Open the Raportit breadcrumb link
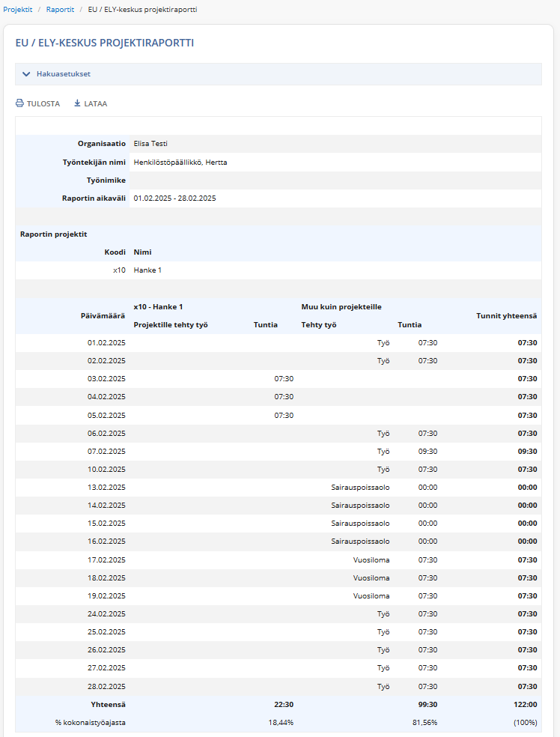560x737 pixels. coord(60,10)
